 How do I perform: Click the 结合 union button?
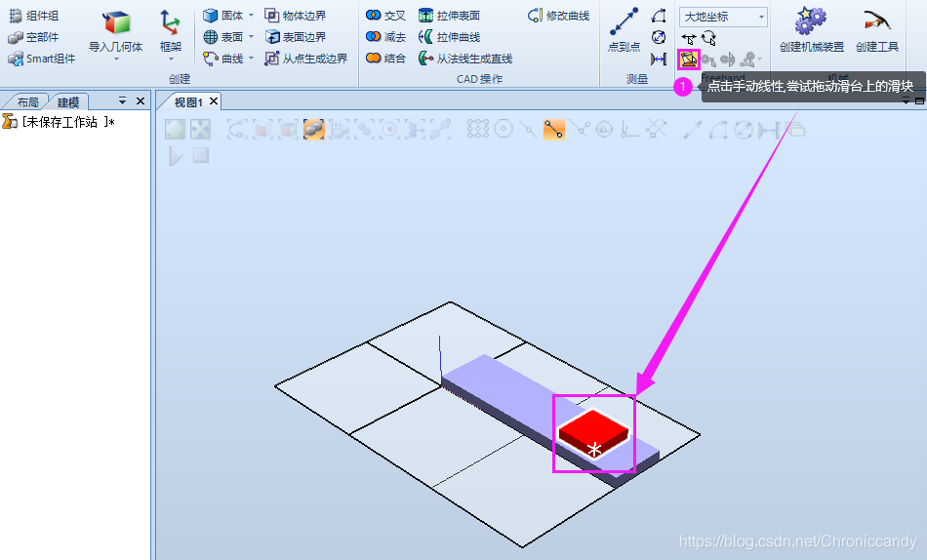pyautogui.click(x=385, y=59)
